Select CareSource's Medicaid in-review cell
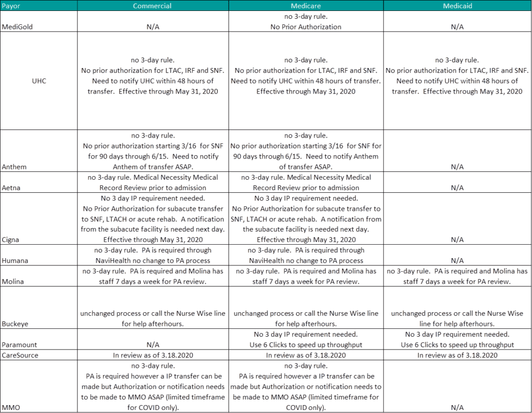Screen dimensions: 532x413 pyautogui.click(x=457, y=355)
